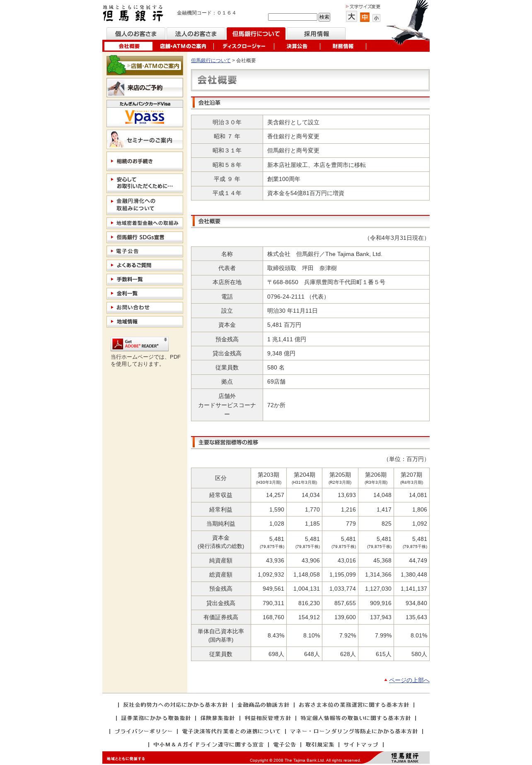Click the 第207期 column header
Screen dimensions: 532x765
tap(411, 478)
